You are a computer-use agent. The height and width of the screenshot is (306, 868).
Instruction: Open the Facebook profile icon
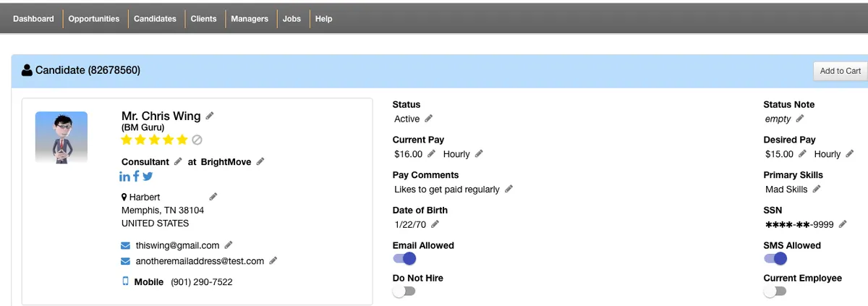click(x=136, y=176)
